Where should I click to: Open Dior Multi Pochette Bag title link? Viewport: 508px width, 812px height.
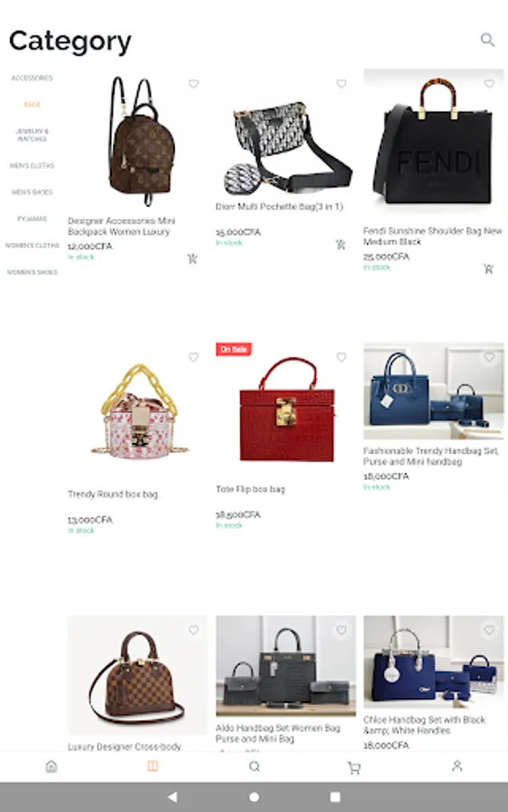click(x=279, y=207)
